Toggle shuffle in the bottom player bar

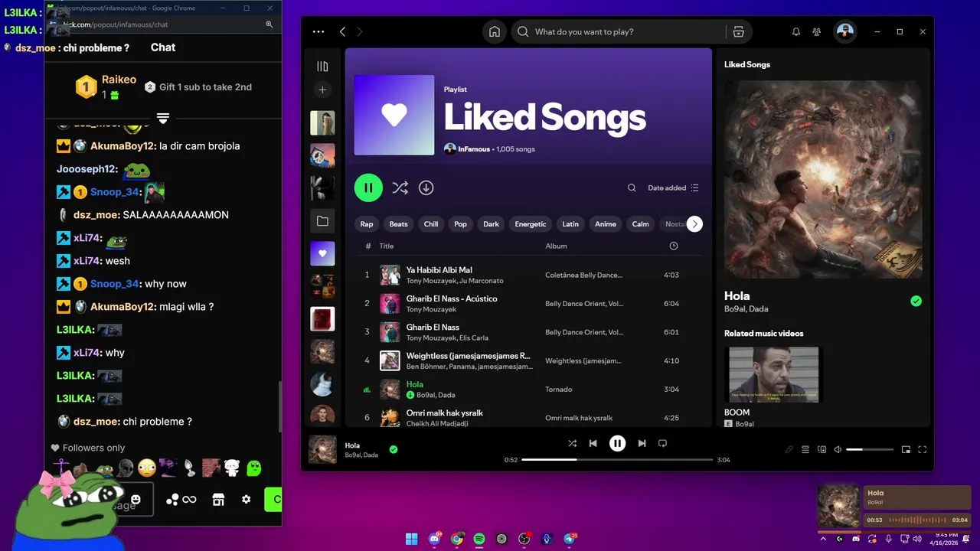[572, 443]
